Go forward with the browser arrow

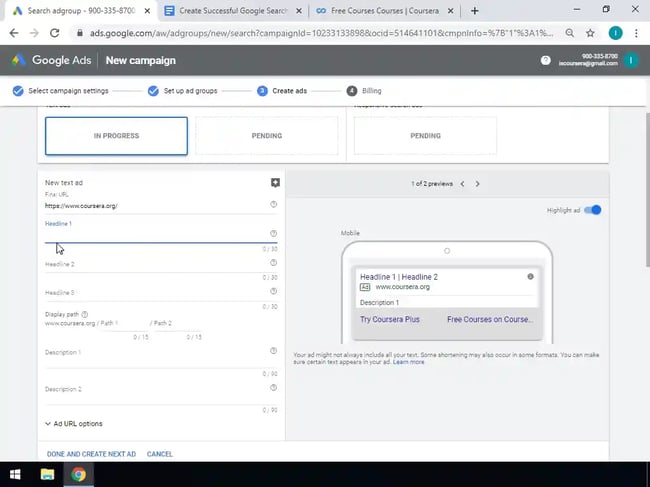[34, 33]
